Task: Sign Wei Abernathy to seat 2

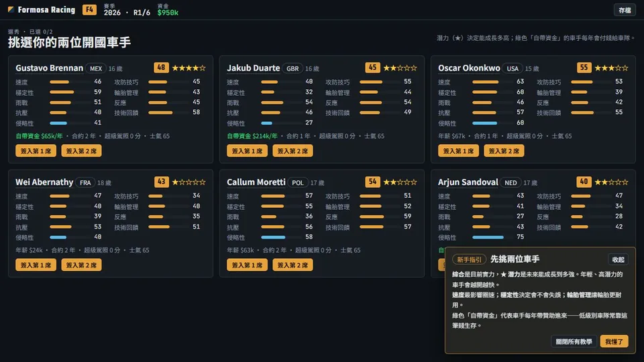Action: click(81, 265)
